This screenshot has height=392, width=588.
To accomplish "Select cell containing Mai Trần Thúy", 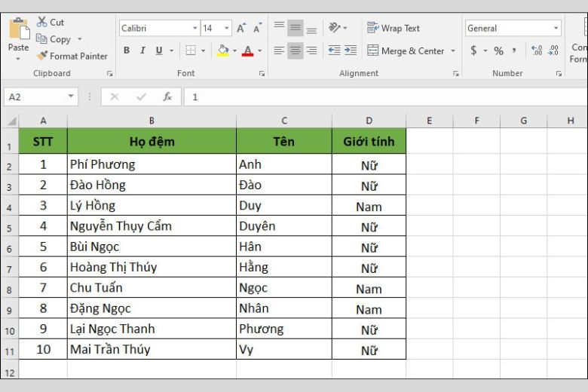I will 152,349.
